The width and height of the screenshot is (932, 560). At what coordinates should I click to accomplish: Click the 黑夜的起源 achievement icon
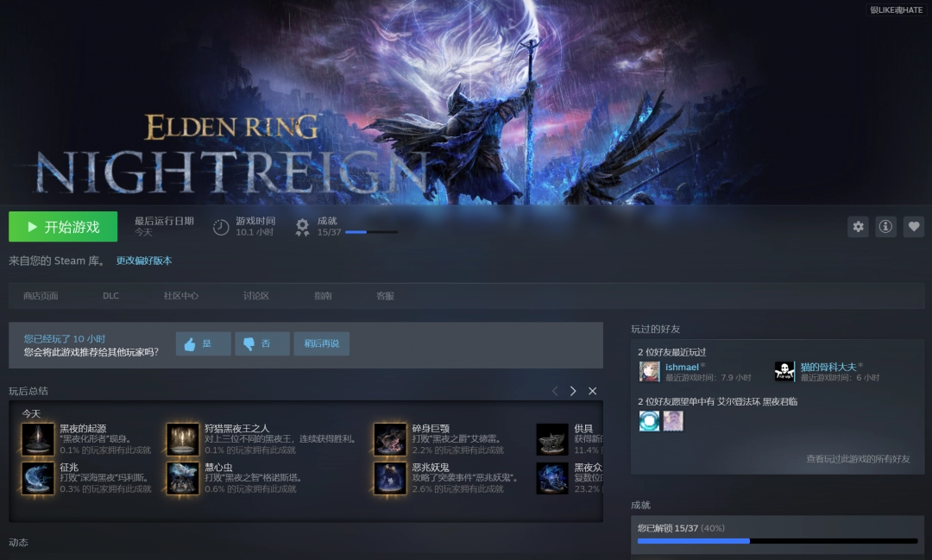coord(37,438)
